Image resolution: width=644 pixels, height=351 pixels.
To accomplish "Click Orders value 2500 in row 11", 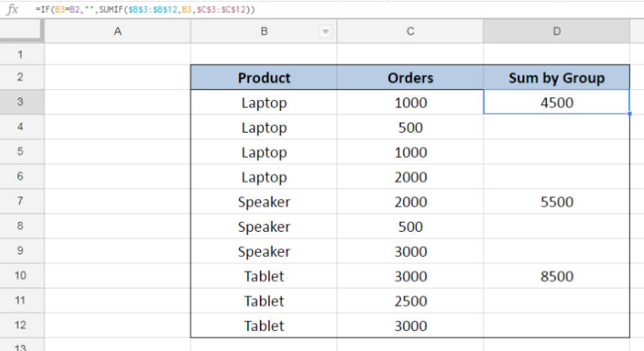I will (x=410, y=301).
